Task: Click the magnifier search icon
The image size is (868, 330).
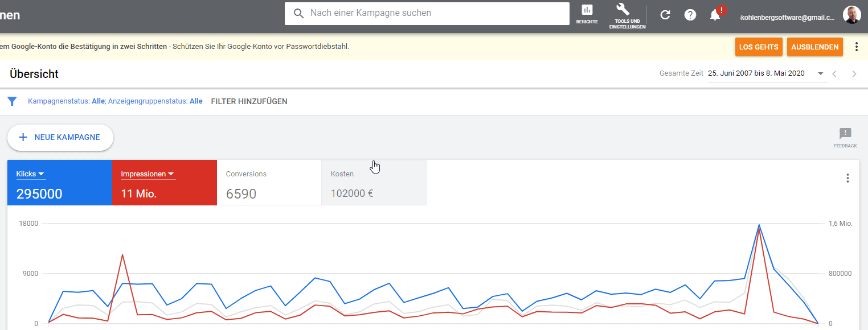Action: point(298,13)
